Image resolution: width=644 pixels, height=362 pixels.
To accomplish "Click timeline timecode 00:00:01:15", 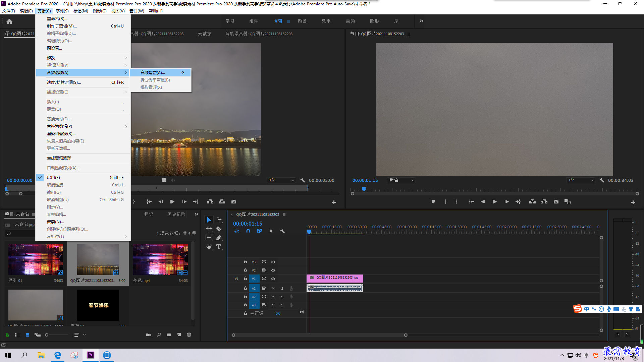I will point(248,224).
